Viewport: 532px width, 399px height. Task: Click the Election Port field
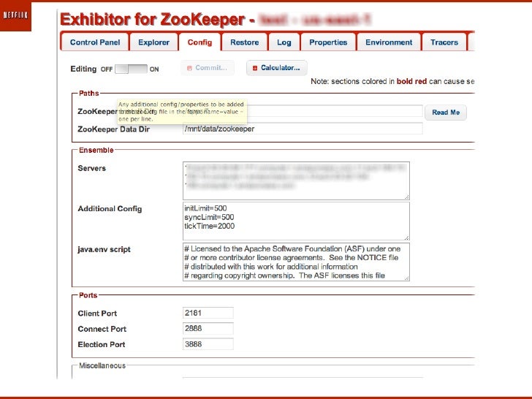coord(208,344)
